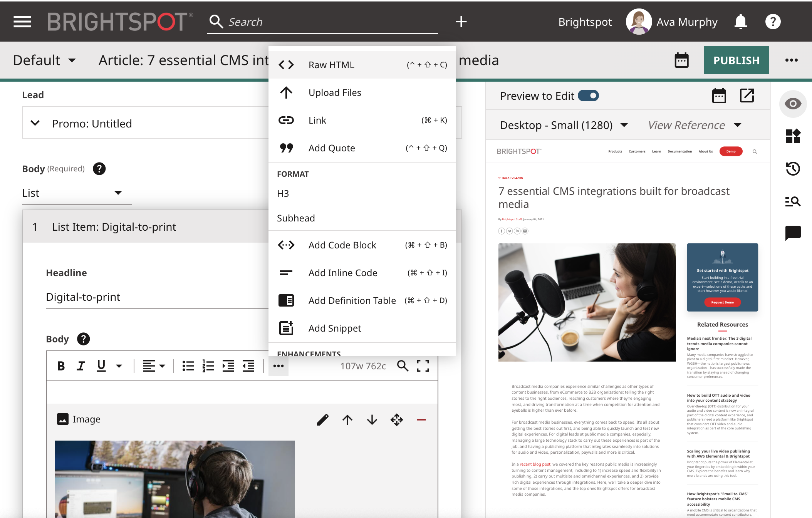Open the revision history clock icon
This screenshot has height=518, width=812.
[793, 168]
